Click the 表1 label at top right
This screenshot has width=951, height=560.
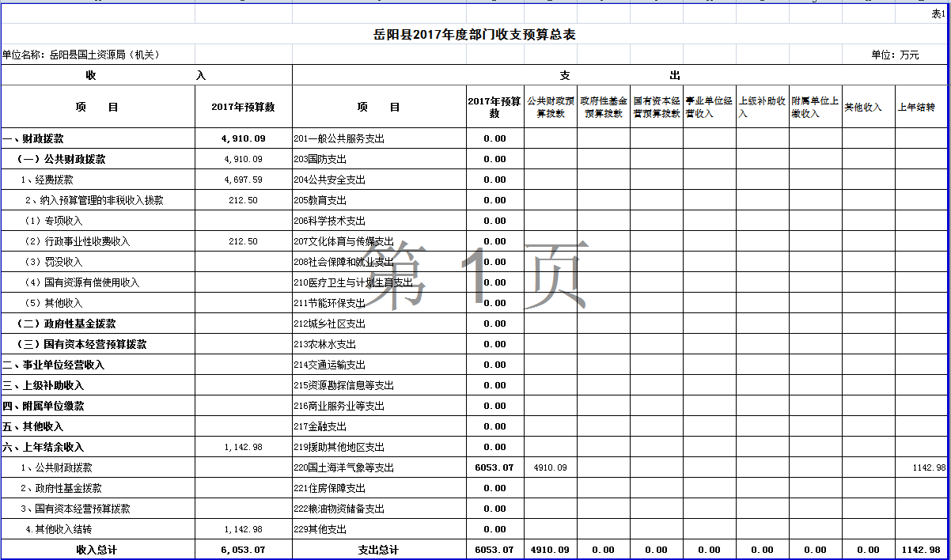[938, 14]
